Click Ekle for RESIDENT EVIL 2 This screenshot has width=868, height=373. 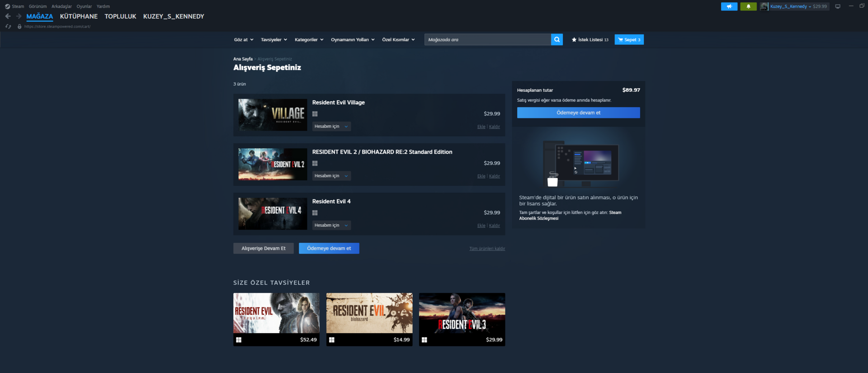click(x=481, y=176)
